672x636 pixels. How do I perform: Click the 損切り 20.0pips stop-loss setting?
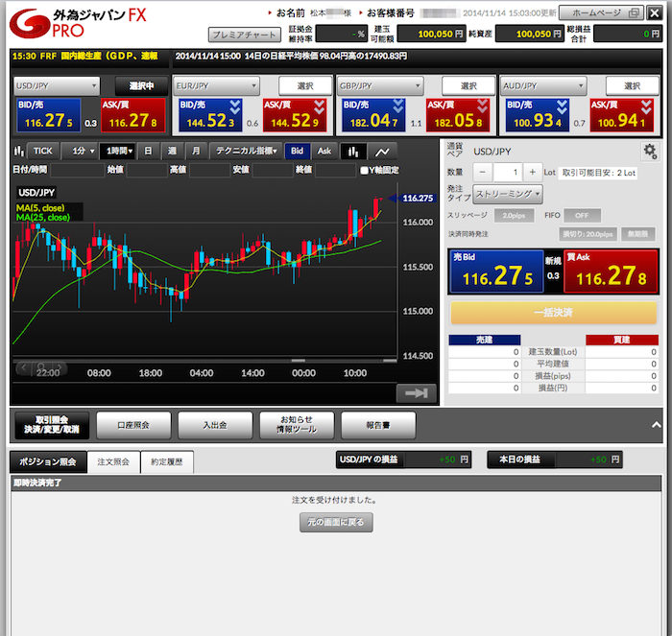pos(588,234)
